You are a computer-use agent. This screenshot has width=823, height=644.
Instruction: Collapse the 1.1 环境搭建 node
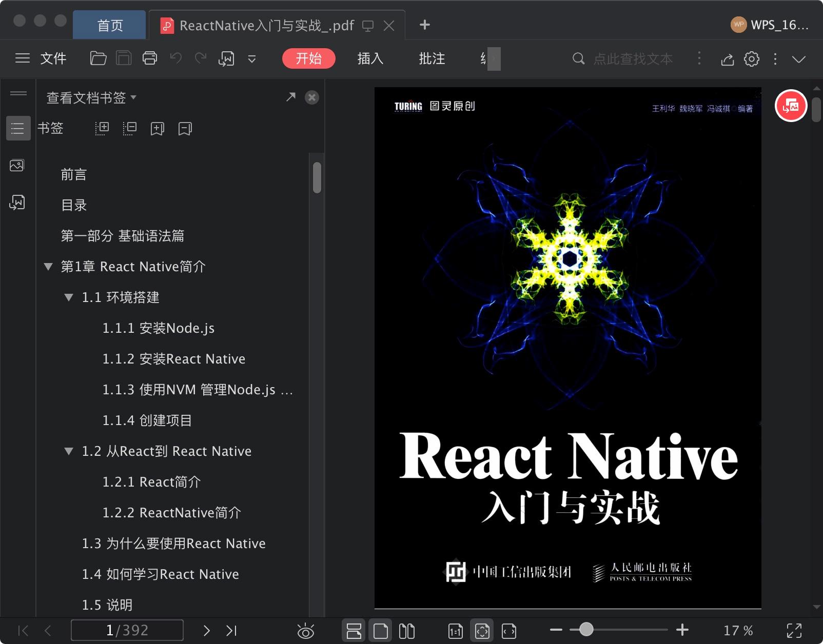pos(69,297)
